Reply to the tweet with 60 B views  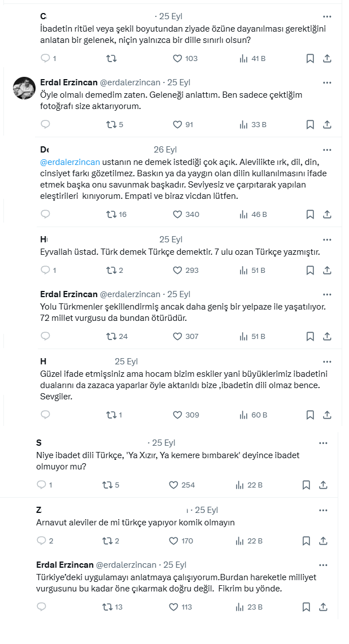(46, 415)
